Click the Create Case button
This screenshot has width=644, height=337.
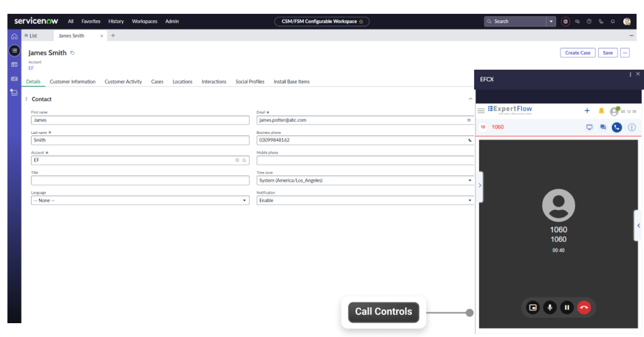tap(577, 53)
